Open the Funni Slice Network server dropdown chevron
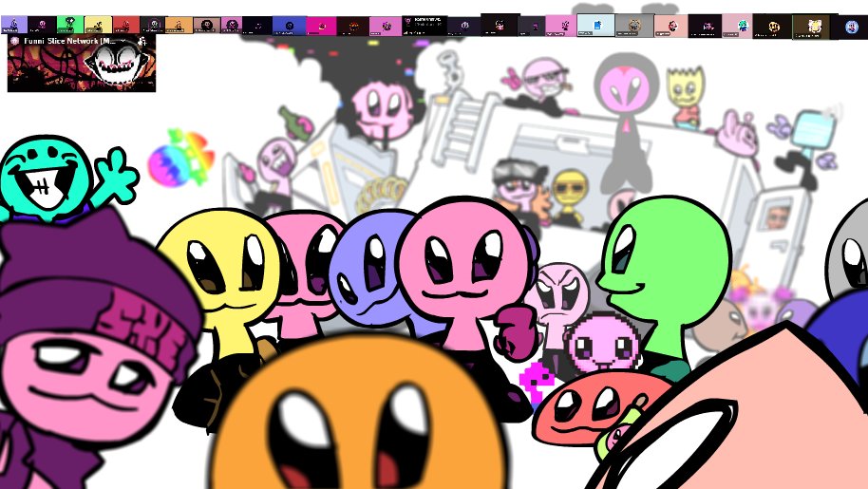 click(x=123, y=41)
